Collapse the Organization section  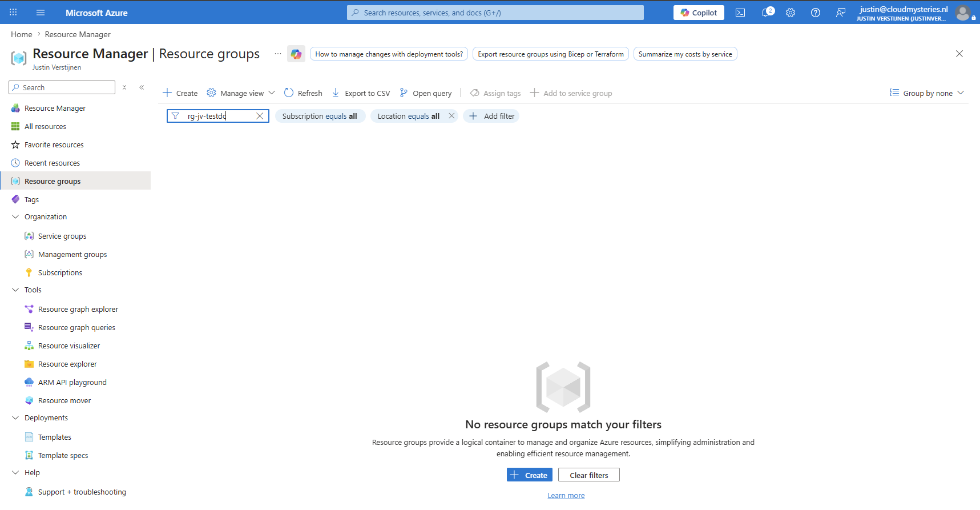pyautogui.click(x=15, y=217)
